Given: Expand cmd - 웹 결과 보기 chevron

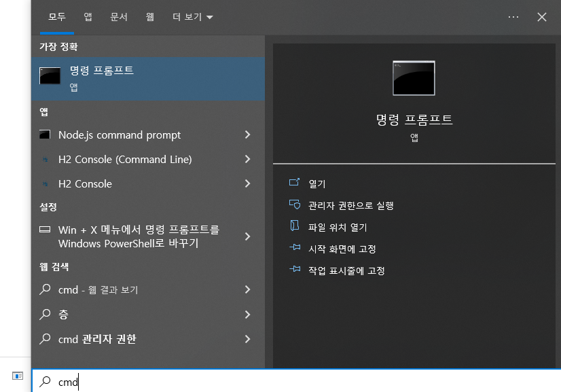Looking at the screenshot, I should click(247, 289).
